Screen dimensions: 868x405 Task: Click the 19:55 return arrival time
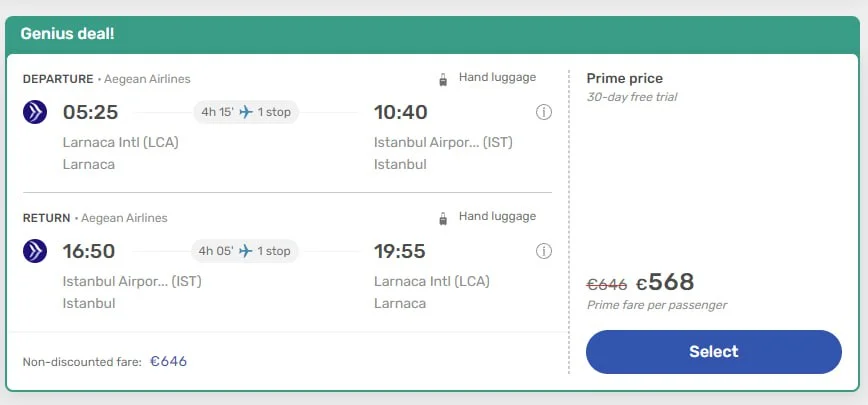click(401, 251)
